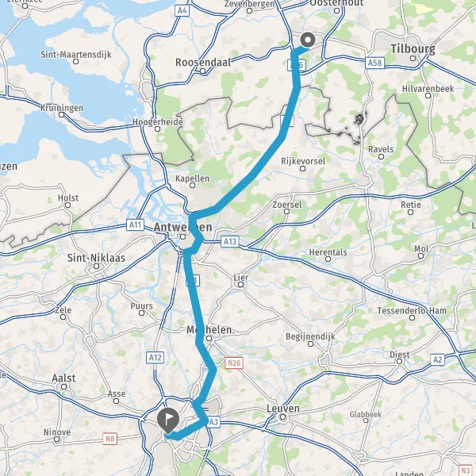
Task: Select the Leuven city marker
Action: 283,417
